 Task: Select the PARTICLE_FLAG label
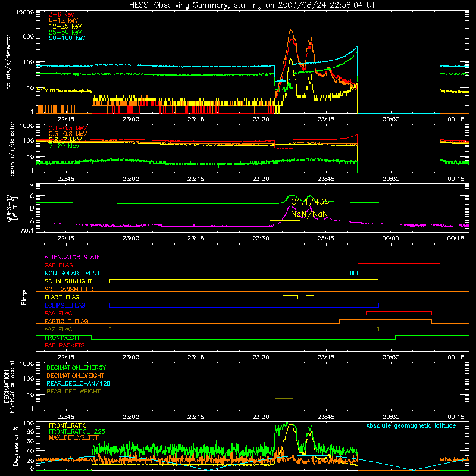(x=67, y=321)
